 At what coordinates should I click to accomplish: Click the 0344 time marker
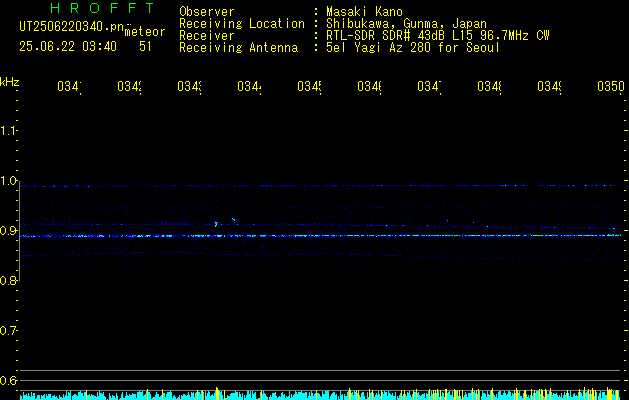pos(249,87)
